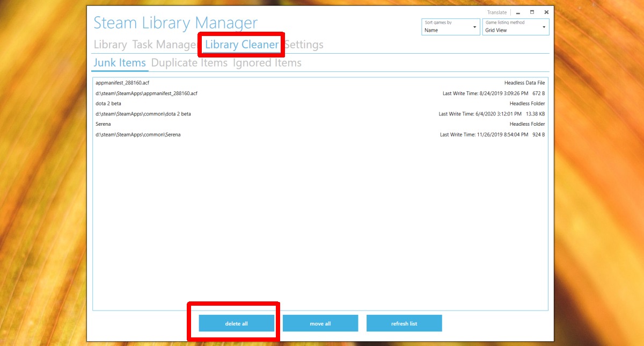Select the dota 2 beta item name
This screenshot has width=644, height=346.
(x=108, y=104)
